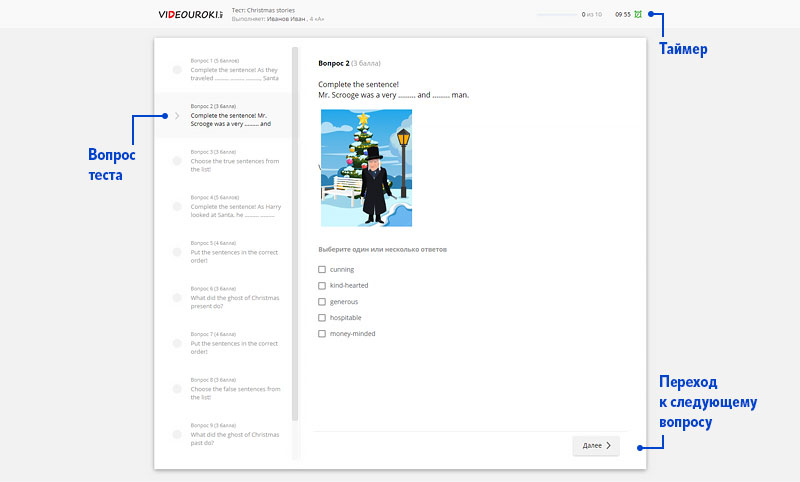This screenshot has height=482, width=800.
Task: Click the Далее next question button
Action: (596, 445)
